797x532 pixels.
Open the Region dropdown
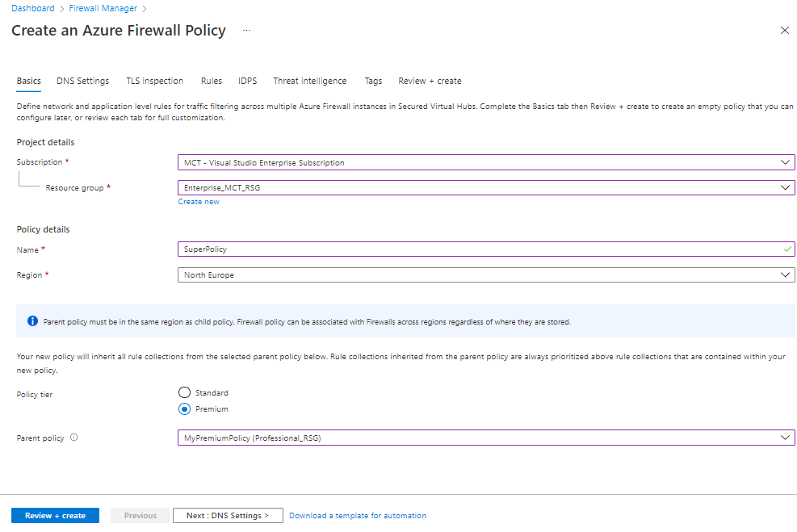(485, 275)
